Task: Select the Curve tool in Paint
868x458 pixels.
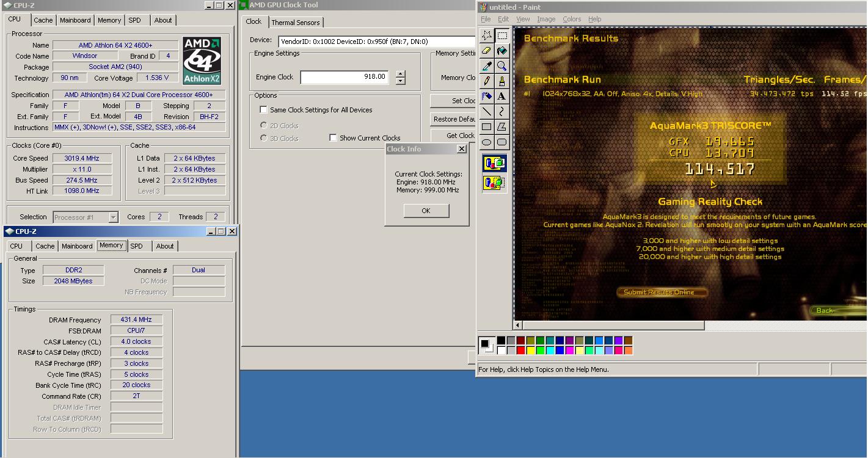Action: point(502,112)
